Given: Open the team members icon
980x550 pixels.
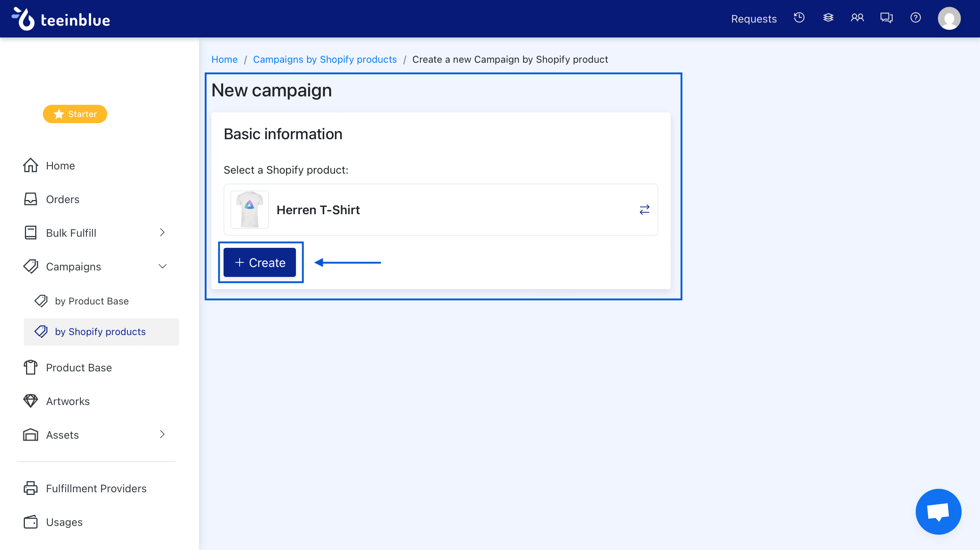Looking at the screenshot, I should tap(857, 18).
